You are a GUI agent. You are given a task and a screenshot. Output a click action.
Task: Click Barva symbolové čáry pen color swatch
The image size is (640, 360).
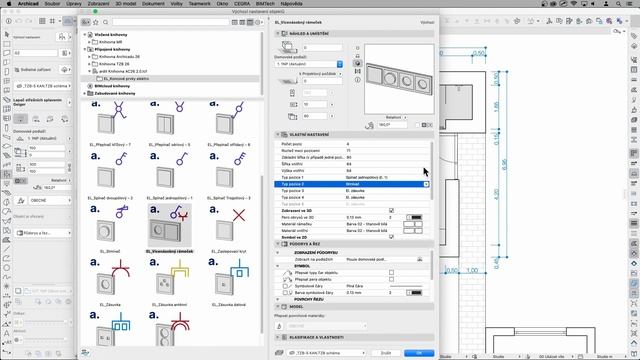pos(414,293)
